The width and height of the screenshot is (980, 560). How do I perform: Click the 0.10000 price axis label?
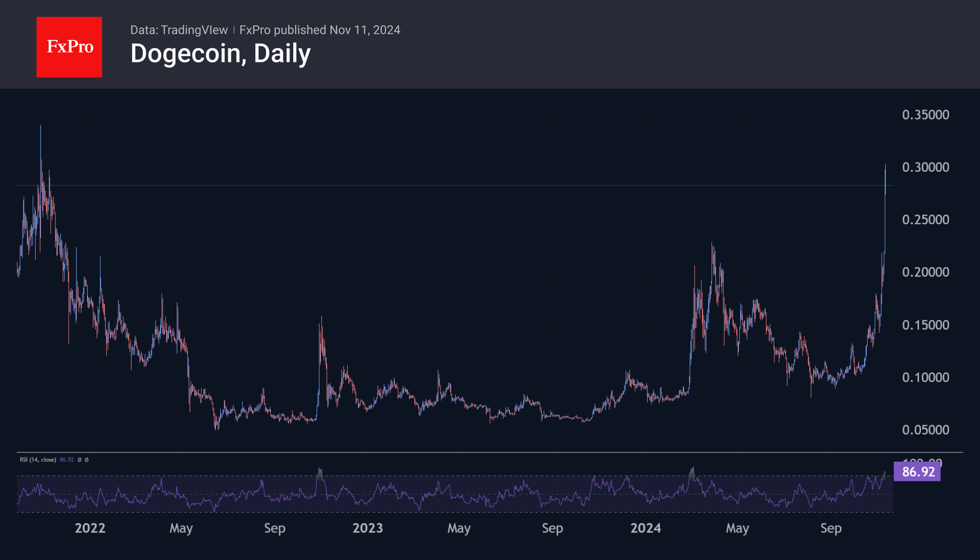tap(925, 377)
